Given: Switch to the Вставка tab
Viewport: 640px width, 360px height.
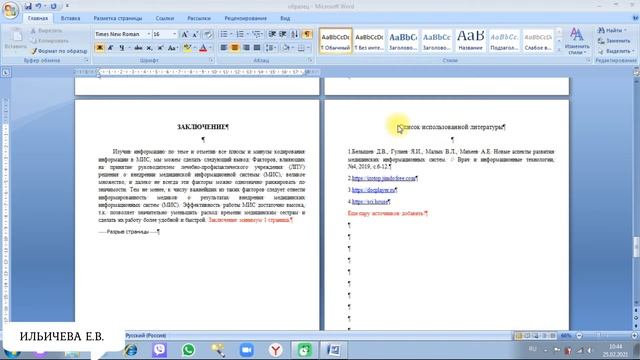Looking at the screenshot, I should pos(70,18).
